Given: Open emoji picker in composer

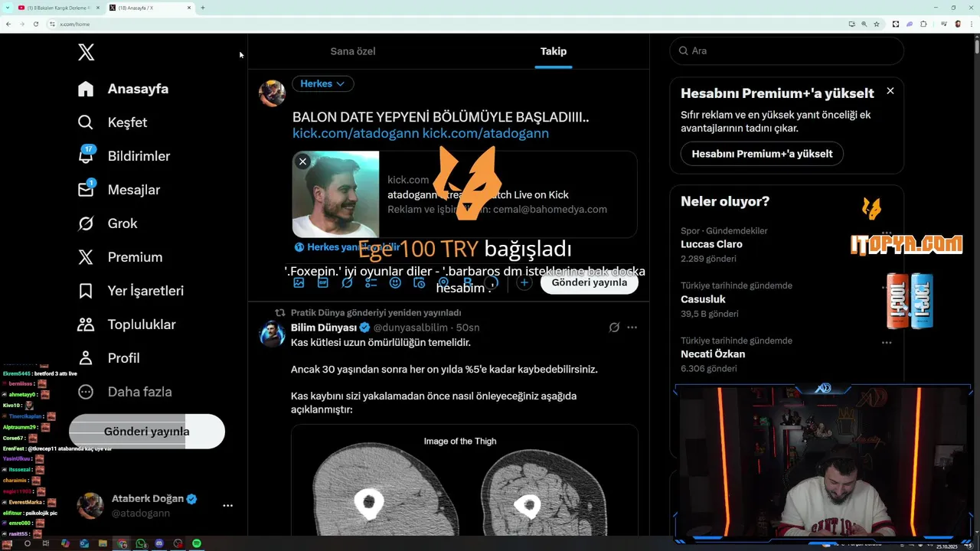Looking at the screenshot, I should 395,282.
